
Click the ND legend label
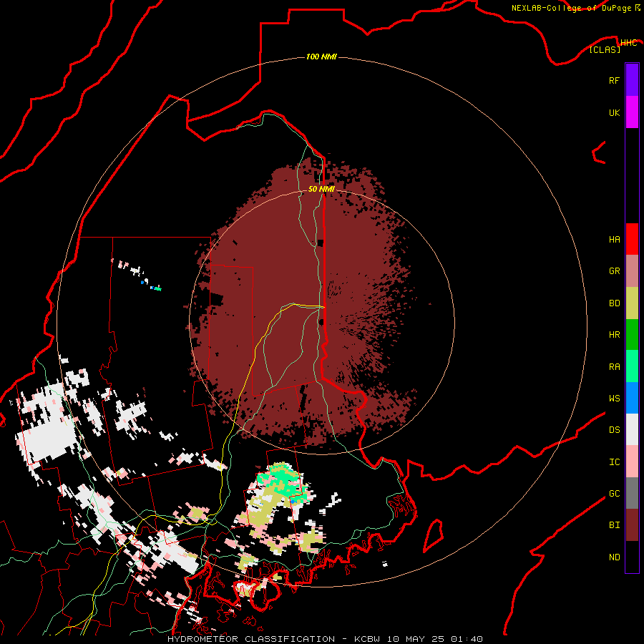[x=614, y=557]
